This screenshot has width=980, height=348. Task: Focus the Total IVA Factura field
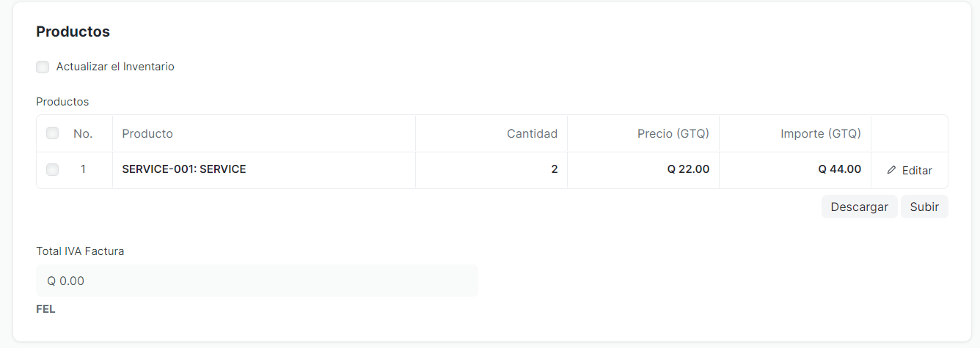coord(257,281)
